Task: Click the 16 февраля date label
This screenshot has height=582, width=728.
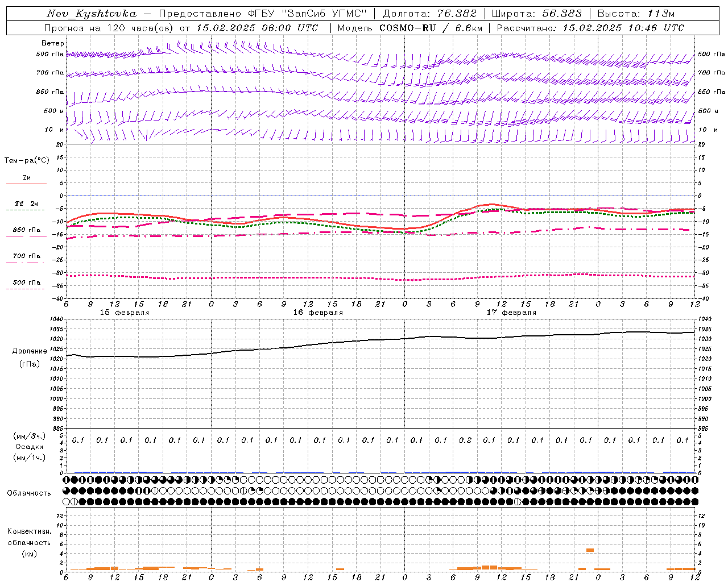Action: click(318, 313)
